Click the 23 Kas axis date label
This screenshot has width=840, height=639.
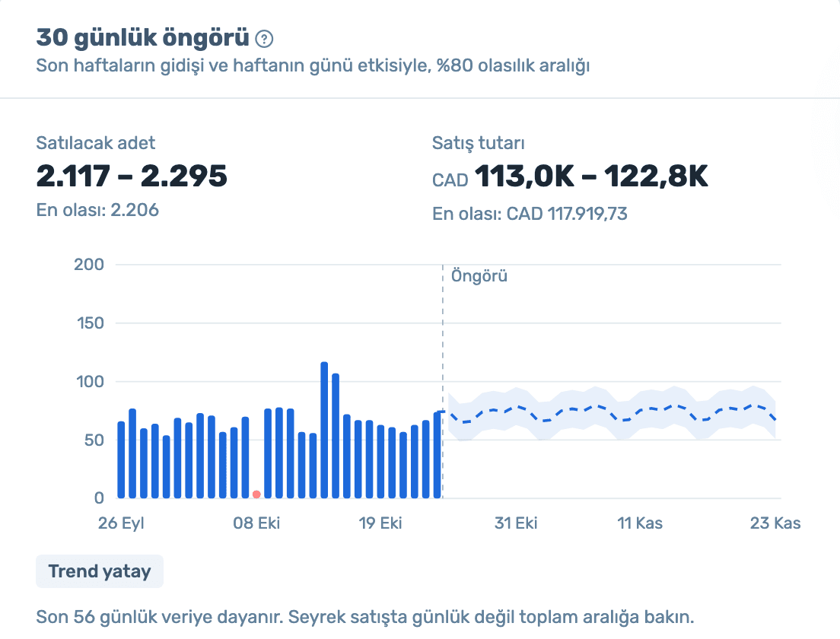coord(775,523)
